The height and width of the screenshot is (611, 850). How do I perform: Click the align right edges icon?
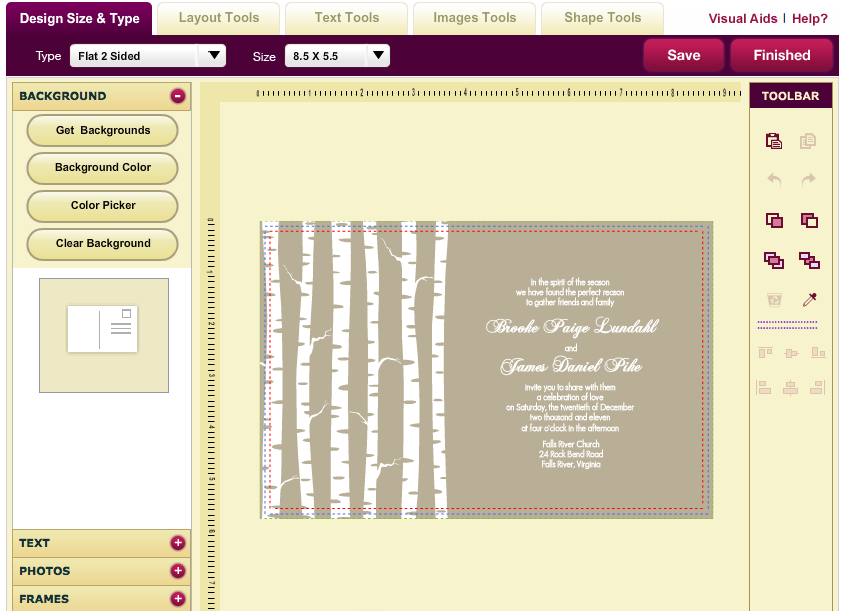(x=817, y=387)
